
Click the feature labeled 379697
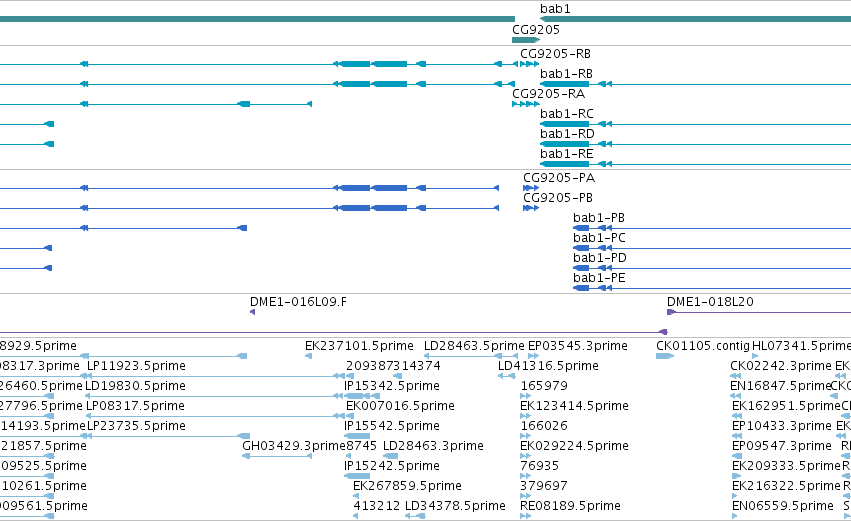544,487
